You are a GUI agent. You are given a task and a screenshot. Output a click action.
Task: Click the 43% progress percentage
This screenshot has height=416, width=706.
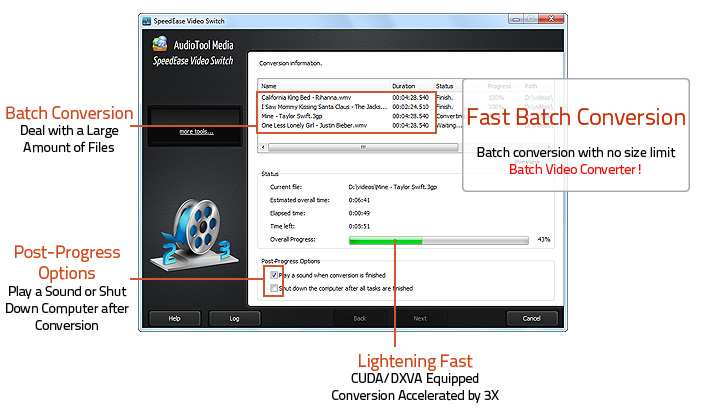(x=544, y=240)
